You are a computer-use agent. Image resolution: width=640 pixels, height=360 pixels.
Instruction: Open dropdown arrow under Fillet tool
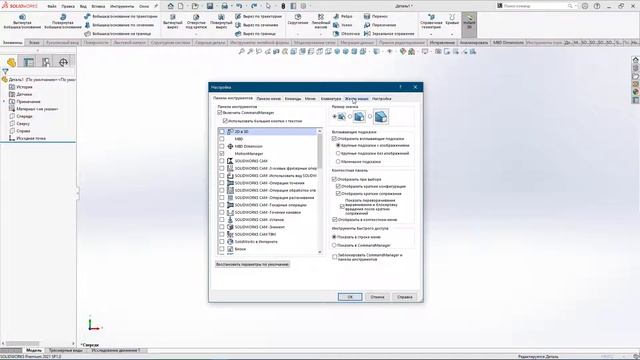(298, 34)
